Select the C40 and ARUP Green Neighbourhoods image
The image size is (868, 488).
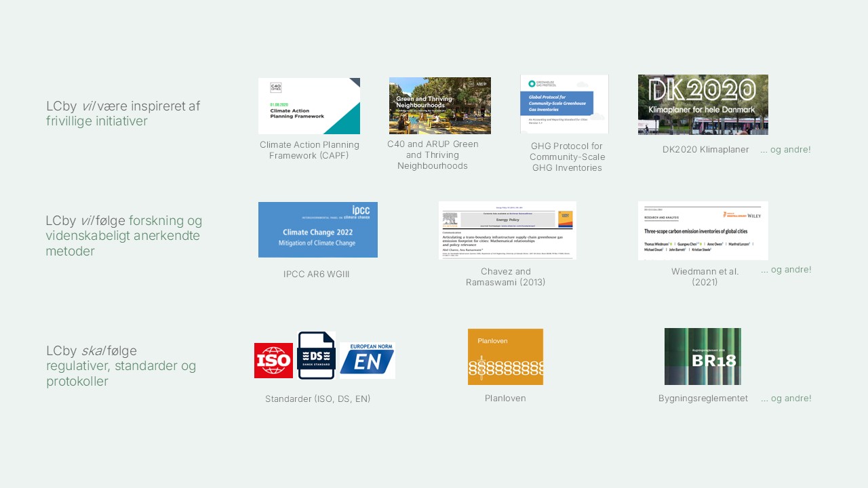point(439,106)
